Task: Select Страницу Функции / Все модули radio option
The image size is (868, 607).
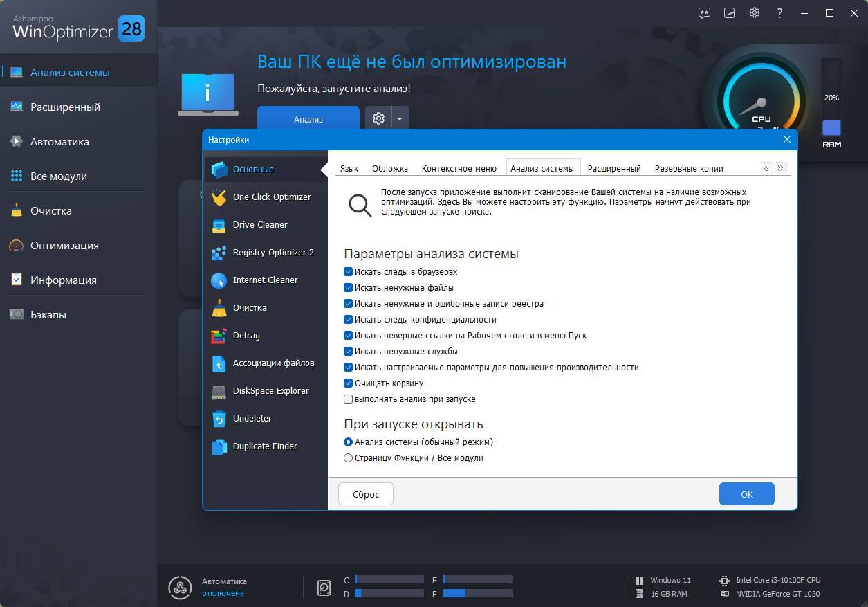Action: pyautogui.click(x=349, y=458)
